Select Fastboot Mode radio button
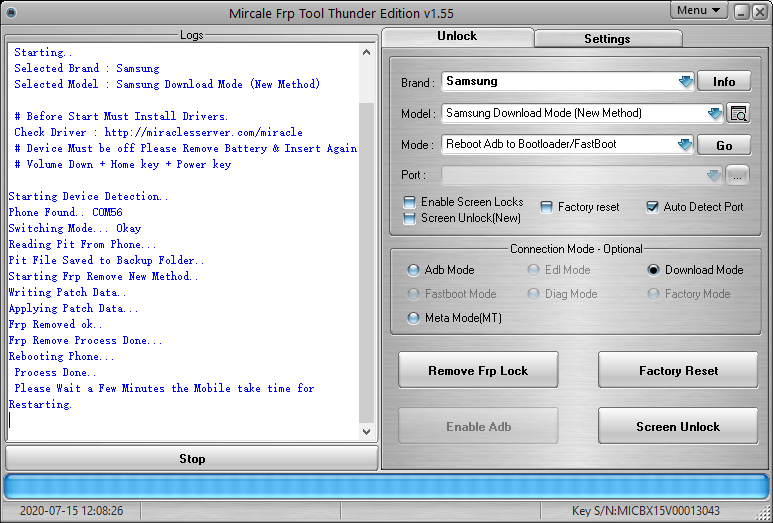Image resolution: width=773 pixels, height=523 pixels. click(413, 294)
